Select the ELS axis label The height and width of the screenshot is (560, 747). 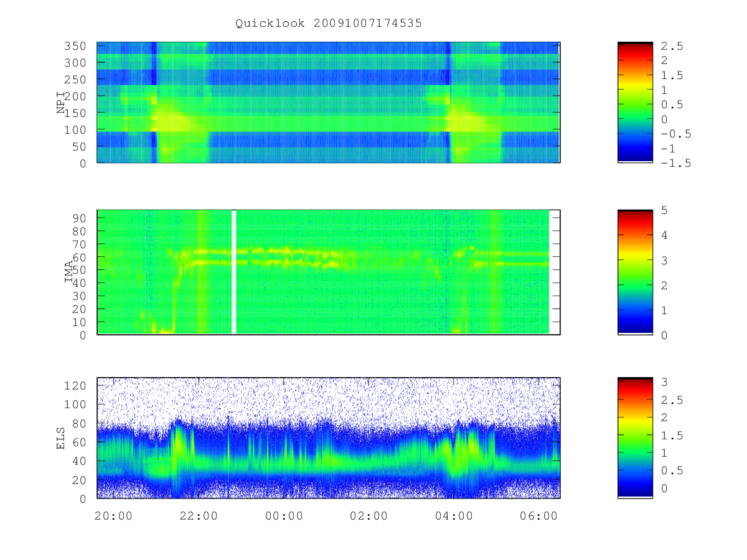point(61,438)
